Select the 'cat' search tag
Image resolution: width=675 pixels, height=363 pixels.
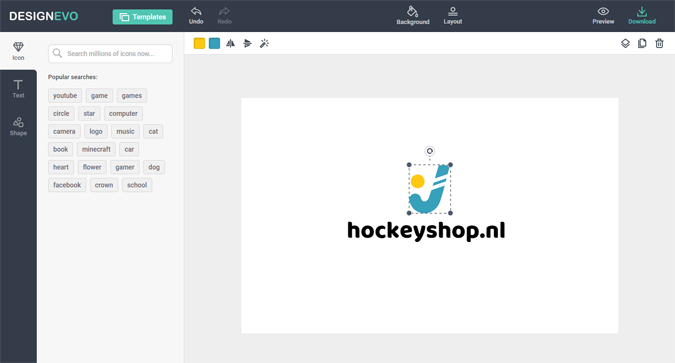[153, 131]
